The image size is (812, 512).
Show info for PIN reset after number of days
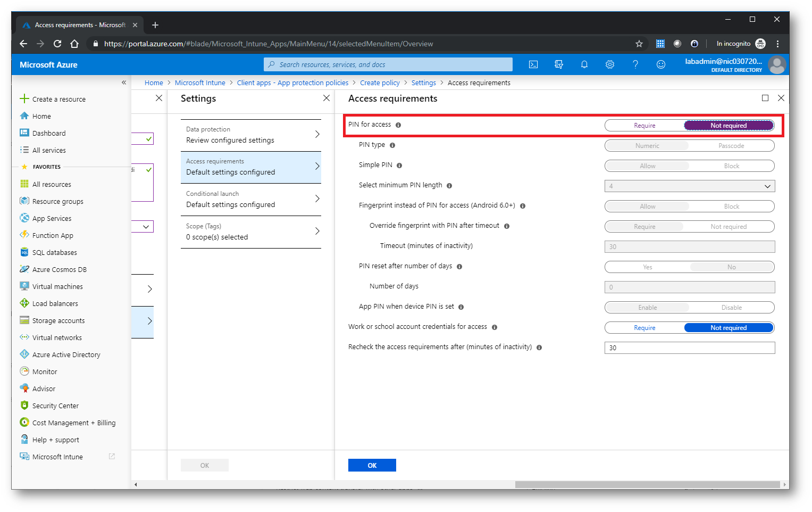pos(459,267)
